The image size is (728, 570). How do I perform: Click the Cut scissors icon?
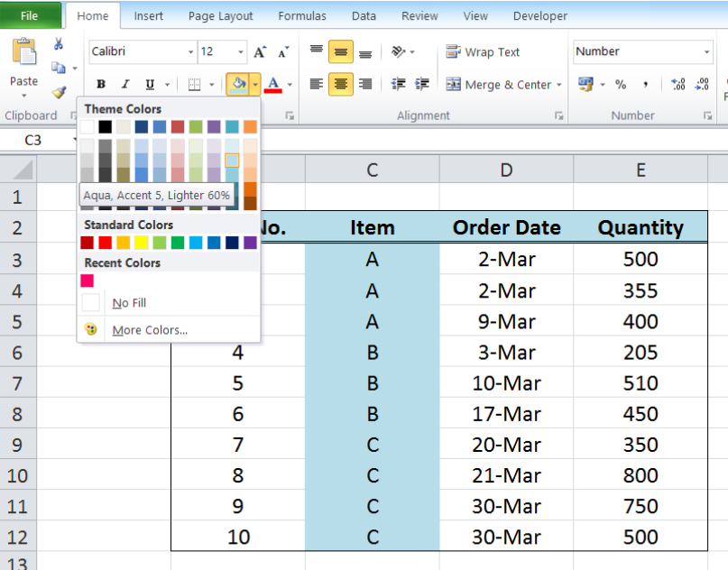pos(58,44)
